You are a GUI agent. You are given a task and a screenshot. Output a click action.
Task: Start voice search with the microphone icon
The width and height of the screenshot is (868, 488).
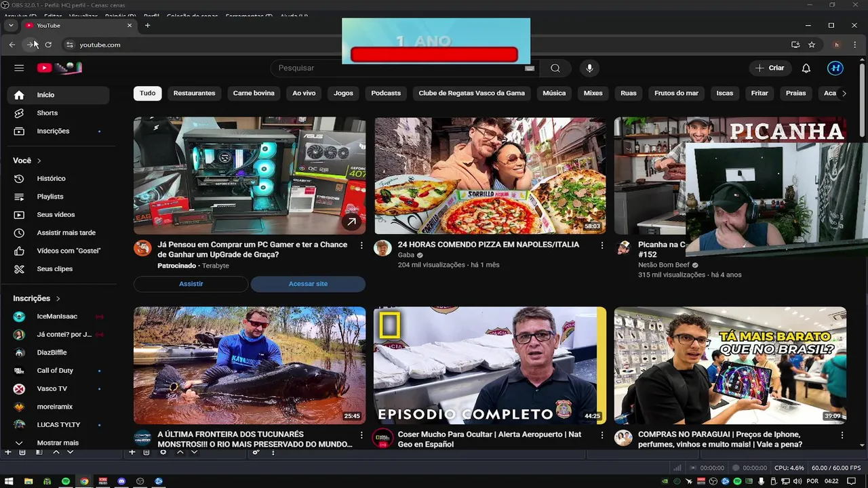tap(589, 68)
